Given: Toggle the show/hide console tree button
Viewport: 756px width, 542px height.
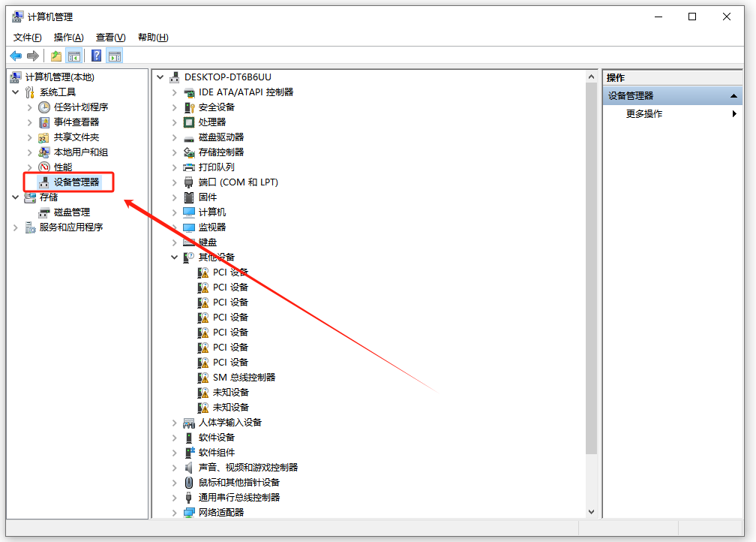Looking at the screenshot, I should [74, 56].
